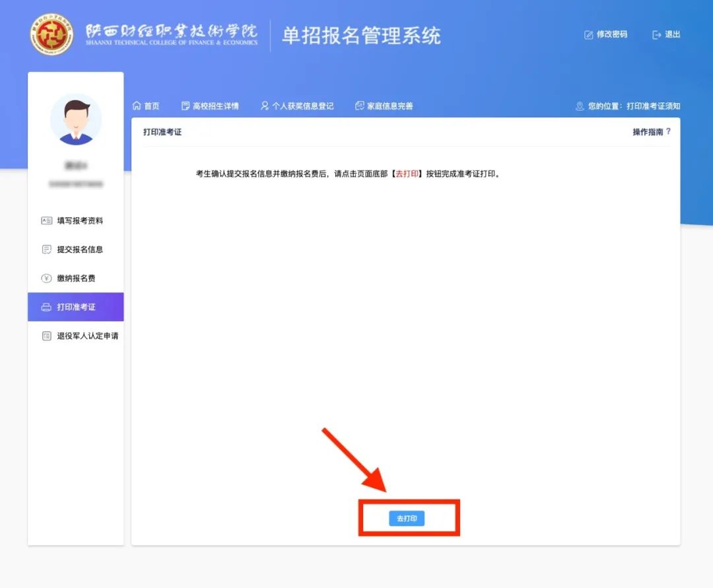The image size is (713, 588).
Task: Click the 高校招生详情 document icon
Action: point(186,106)
